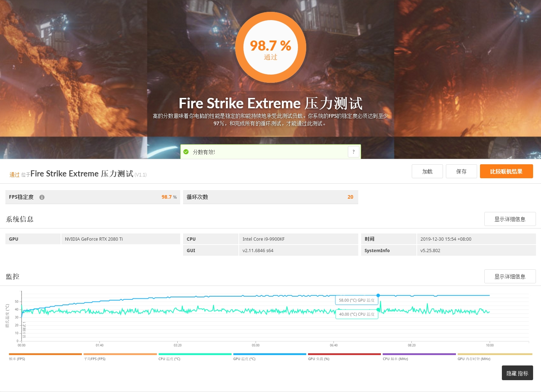This screenshot has width=541, height=392.
Task: Click the SystemInfo version v5.25.802
Action: pyautogui.click(x=430, y=251)
